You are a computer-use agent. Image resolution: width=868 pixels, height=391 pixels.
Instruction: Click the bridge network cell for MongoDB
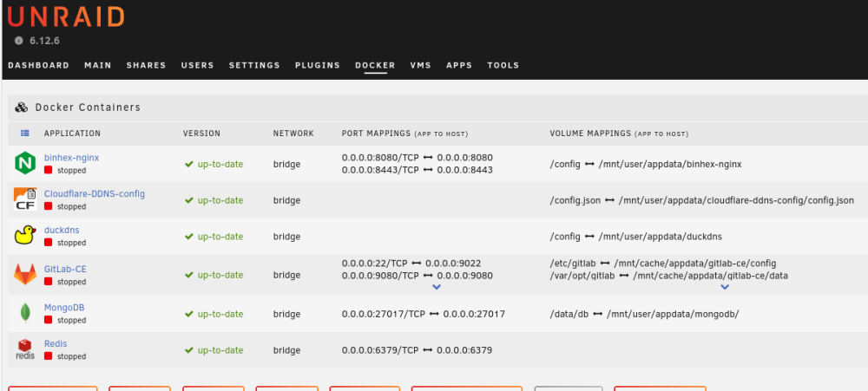(286, 314)
